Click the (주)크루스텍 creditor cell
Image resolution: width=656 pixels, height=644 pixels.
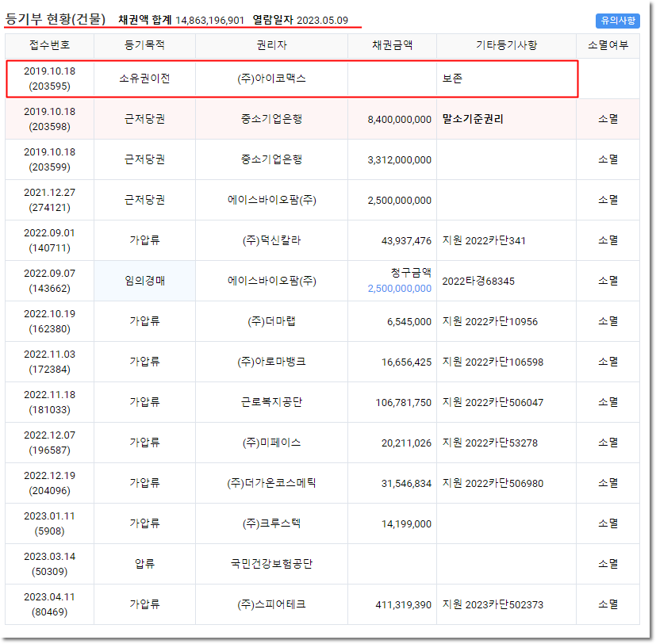click(x=271, y=523)
